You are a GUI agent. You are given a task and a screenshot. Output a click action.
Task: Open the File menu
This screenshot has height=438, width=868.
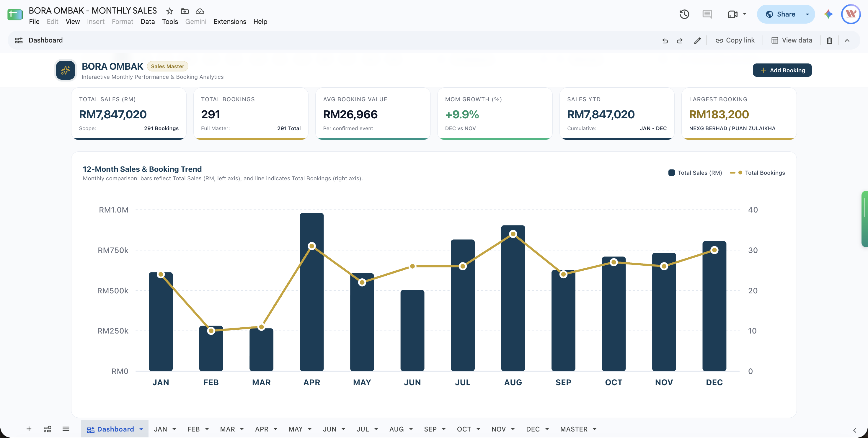point(34,22)
